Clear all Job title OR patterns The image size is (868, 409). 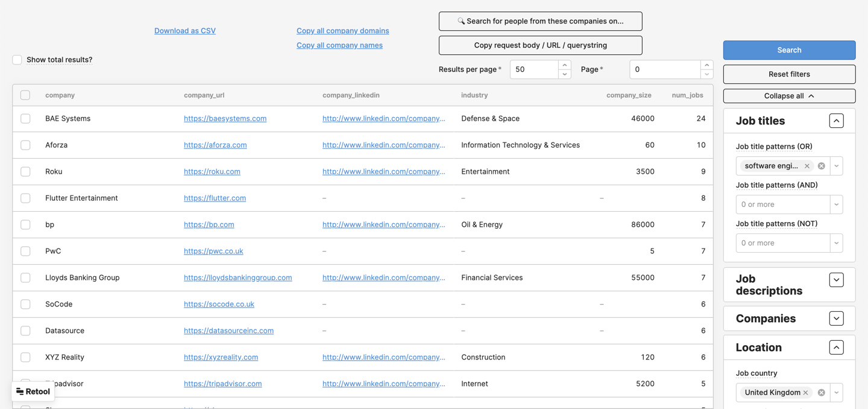[x=821, y=166]
